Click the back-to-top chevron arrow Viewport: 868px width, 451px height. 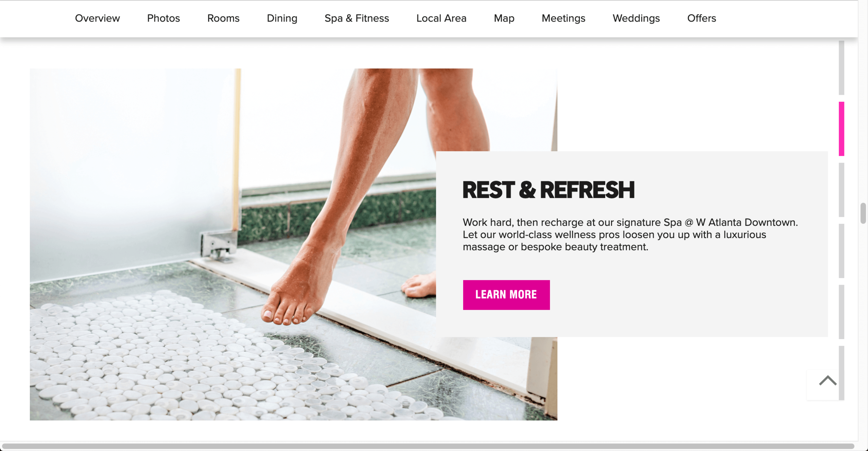click(x=827, y=381)
